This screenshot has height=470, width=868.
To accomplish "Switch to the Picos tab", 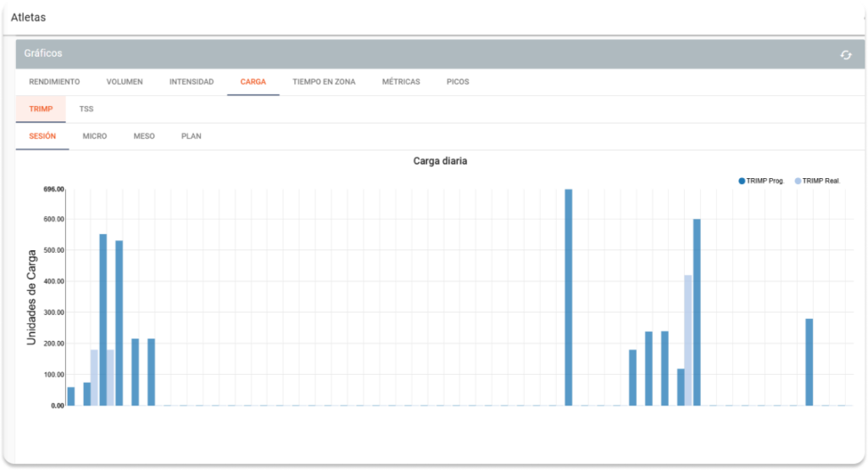I will tap(458, 82).
